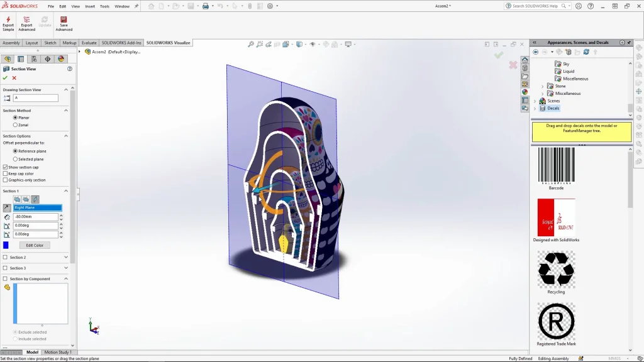Refresh the Appearances panel
Screen dimensions: 644x362
click(587, 52)
